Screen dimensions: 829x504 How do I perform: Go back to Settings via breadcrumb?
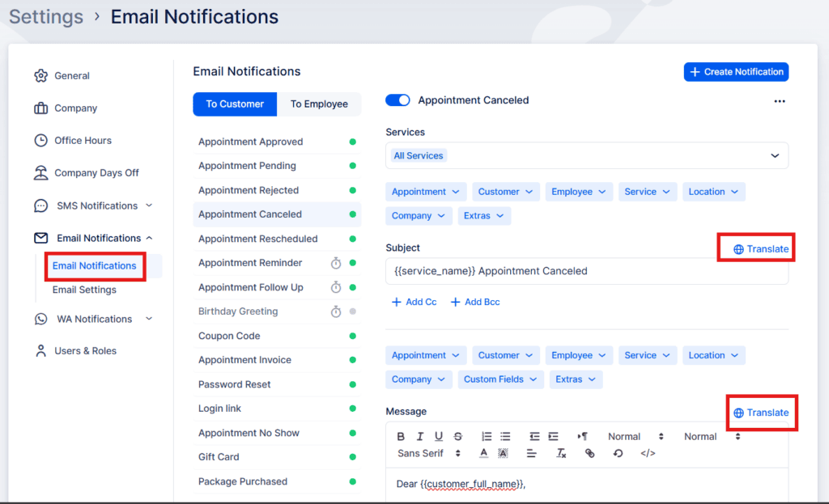click(x=46, y=17)
